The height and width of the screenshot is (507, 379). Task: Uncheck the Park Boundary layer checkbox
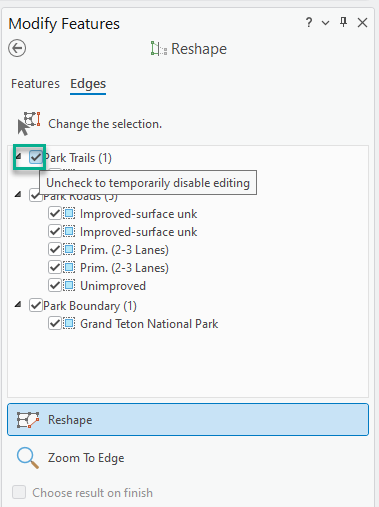pyautogui.click(x=36, y=305)
